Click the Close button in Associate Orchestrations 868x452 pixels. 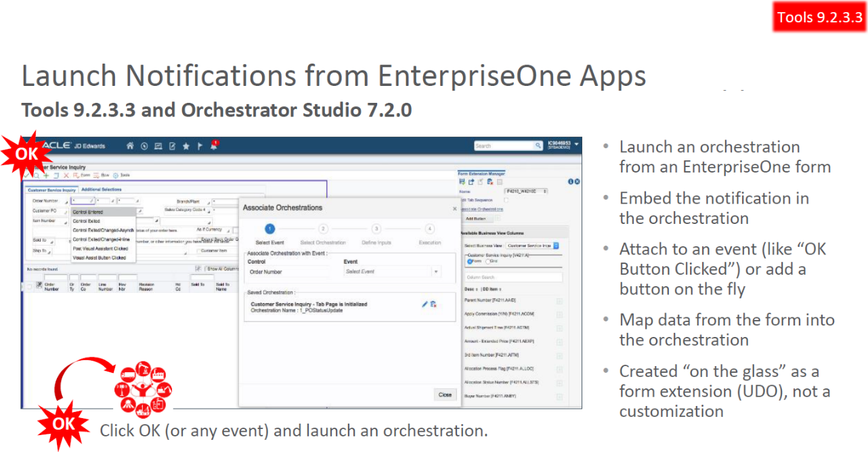445,394
